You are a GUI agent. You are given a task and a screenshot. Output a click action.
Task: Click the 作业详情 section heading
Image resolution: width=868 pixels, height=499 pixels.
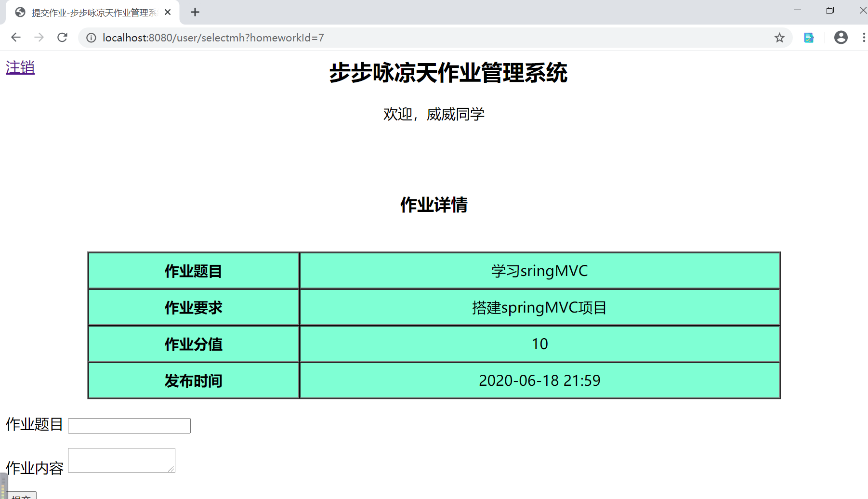[x=434, y=205]
